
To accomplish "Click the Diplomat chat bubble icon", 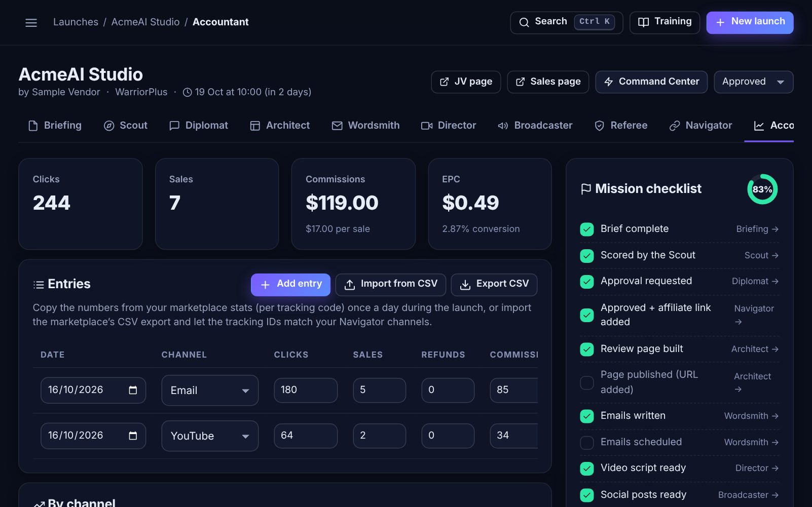I will pos(174,126).
